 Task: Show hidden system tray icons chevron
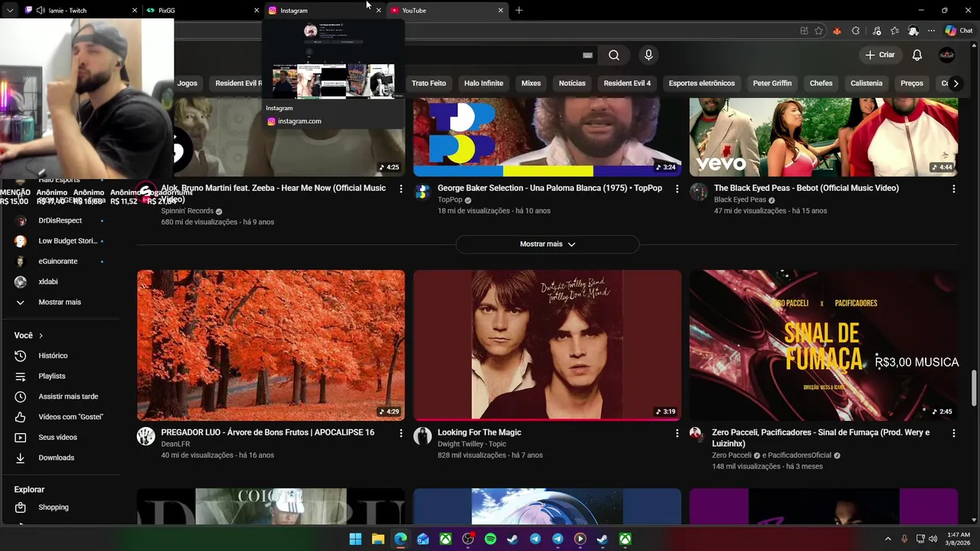point(887,539)
